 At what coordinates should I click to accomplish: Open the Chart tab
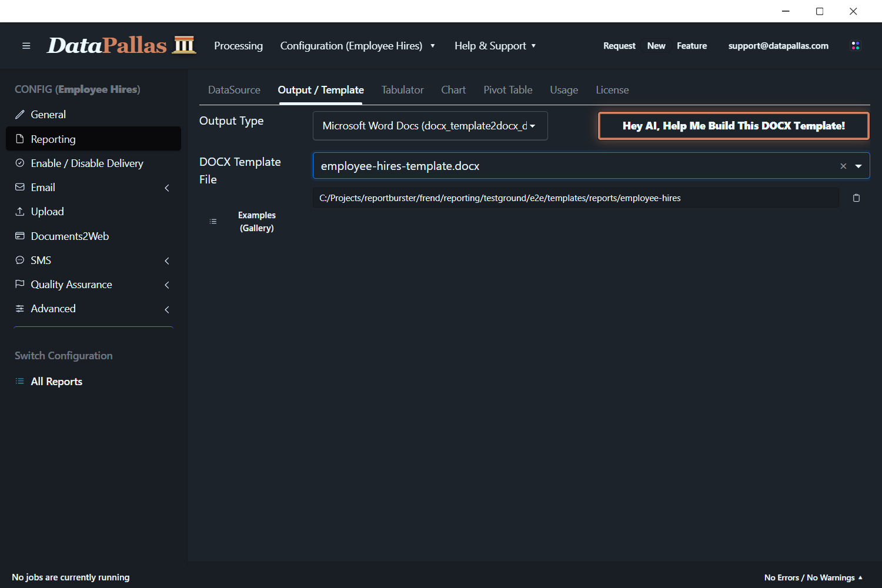[453, 90]
